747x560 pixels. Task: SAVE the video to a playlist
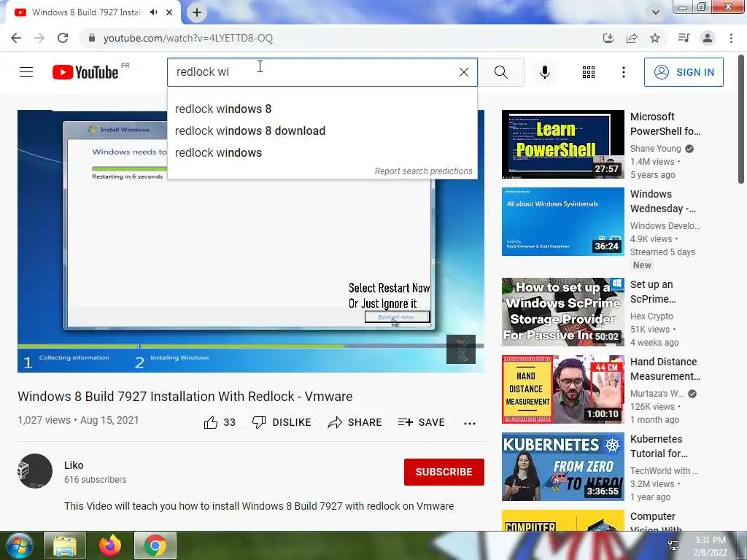click(x=421, y=422)
